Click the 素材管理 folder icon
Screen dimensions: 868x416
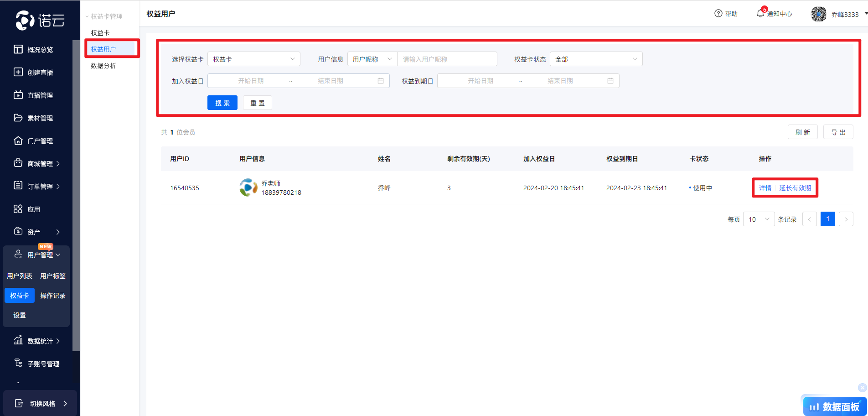(18, 118)
